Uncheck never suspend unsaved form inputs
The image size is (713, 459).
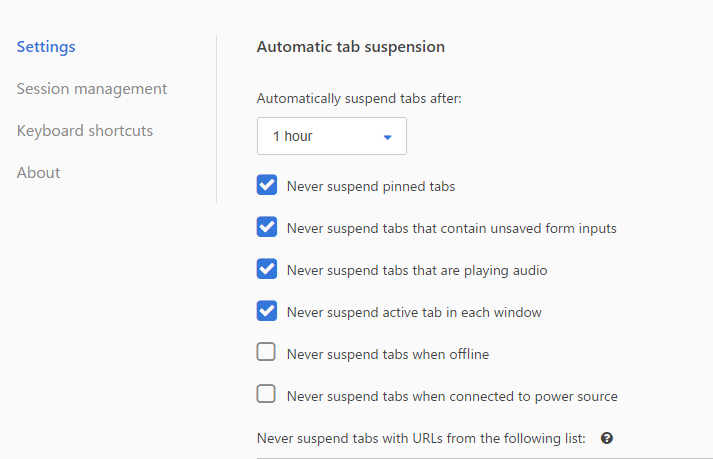(x=266, y=227)
